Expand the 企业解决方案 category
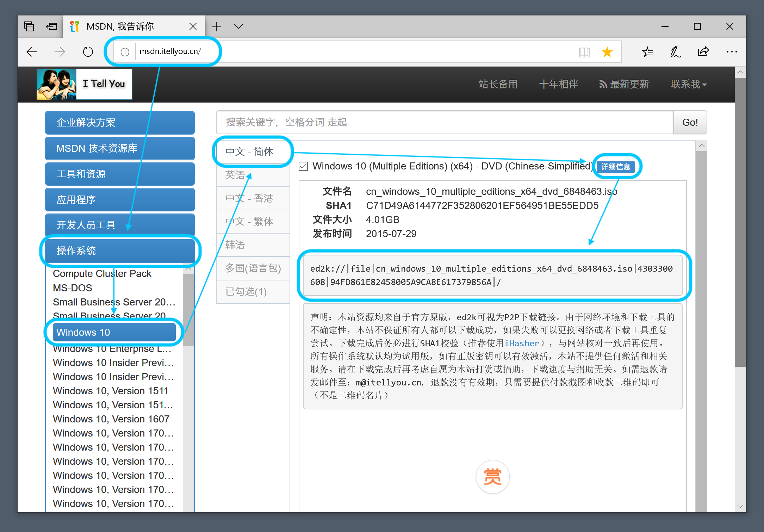 120,122
